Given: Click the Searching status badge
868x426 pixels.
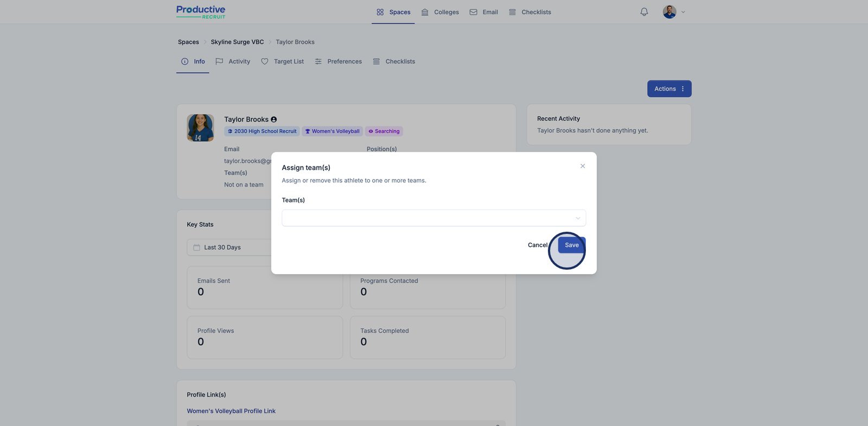Looking at the screenshot, I should pos(384,131).
